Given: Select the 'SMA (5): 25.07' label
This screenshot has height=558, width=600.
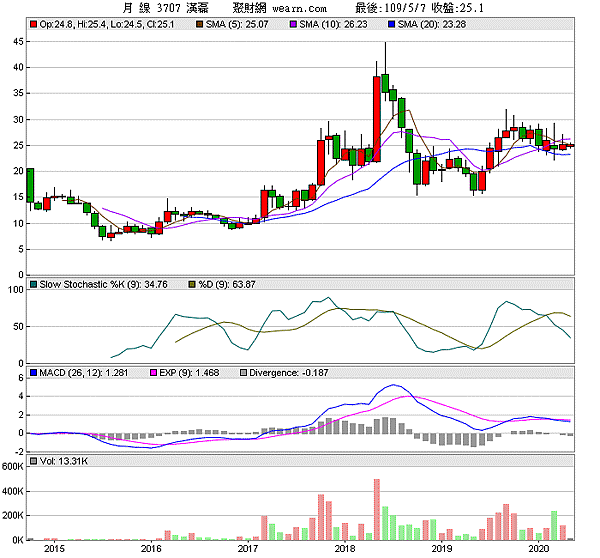Looking at the screenshot, I should click(x=237, y=24).
